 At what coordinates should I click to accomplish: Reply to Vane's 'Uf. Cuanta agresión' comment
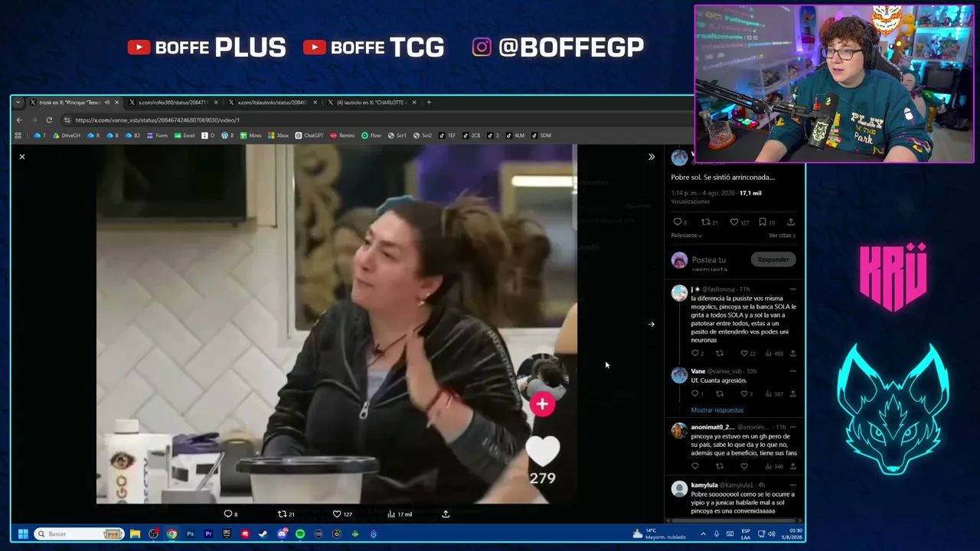pos(695,394)
